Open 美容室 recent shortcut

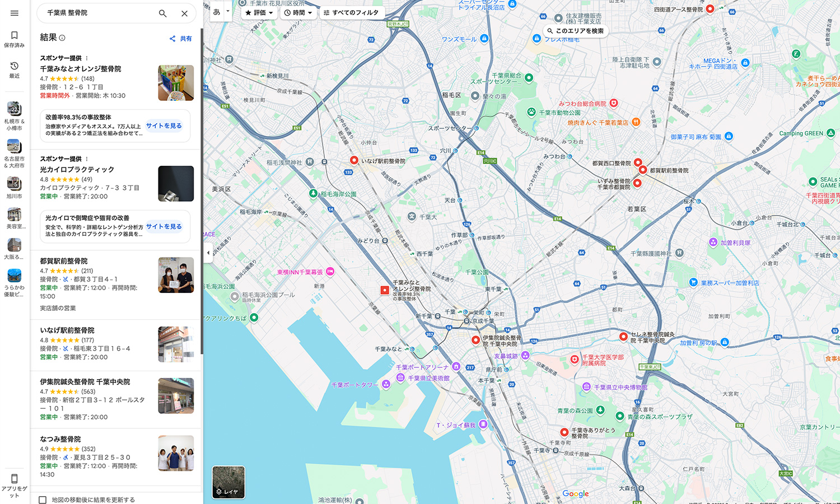15,218
